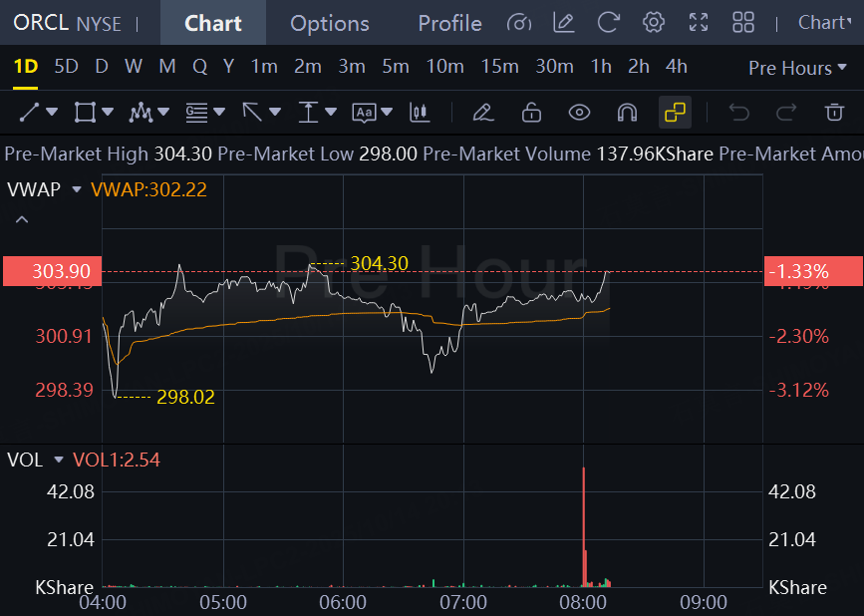Switch to yearly Y interval
The height and width of the screenshot is (616, 864).
[x=228, y=67]
